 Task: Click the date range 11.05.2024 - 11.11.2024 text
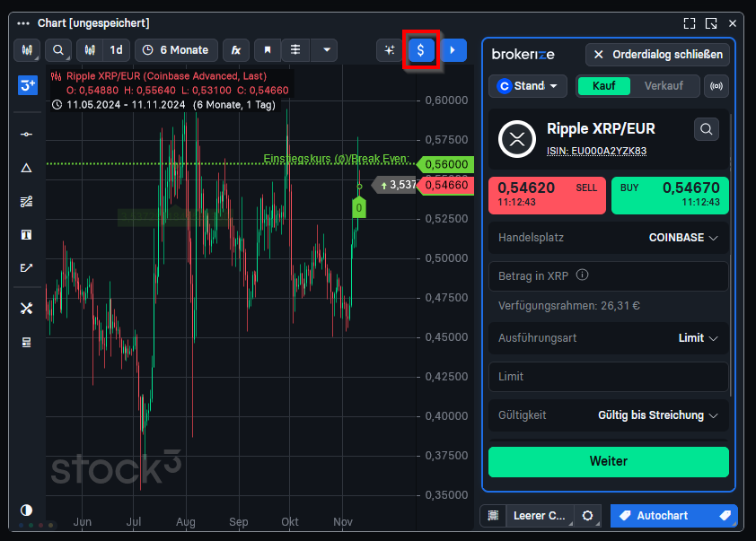click(126, 105)
